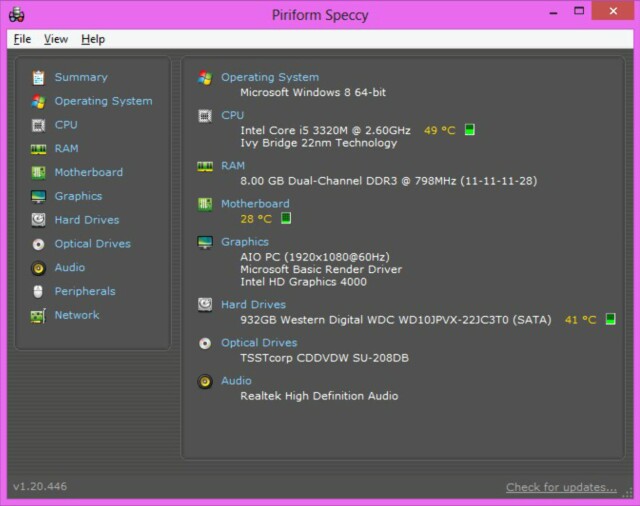Screen dimensions: 640x506
Task: Click the Windows flag icon in main panel
Action: coord(205,78)
